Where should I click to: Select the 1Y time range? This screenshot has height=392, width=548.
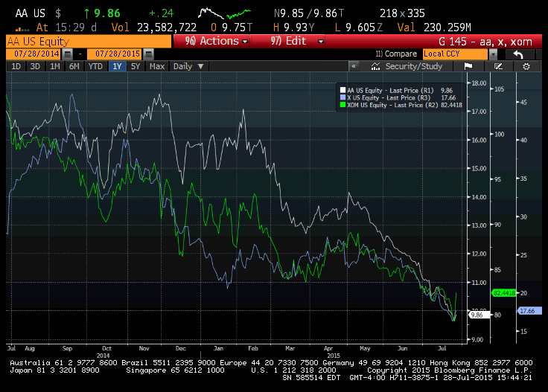click(x=117, y=66)
